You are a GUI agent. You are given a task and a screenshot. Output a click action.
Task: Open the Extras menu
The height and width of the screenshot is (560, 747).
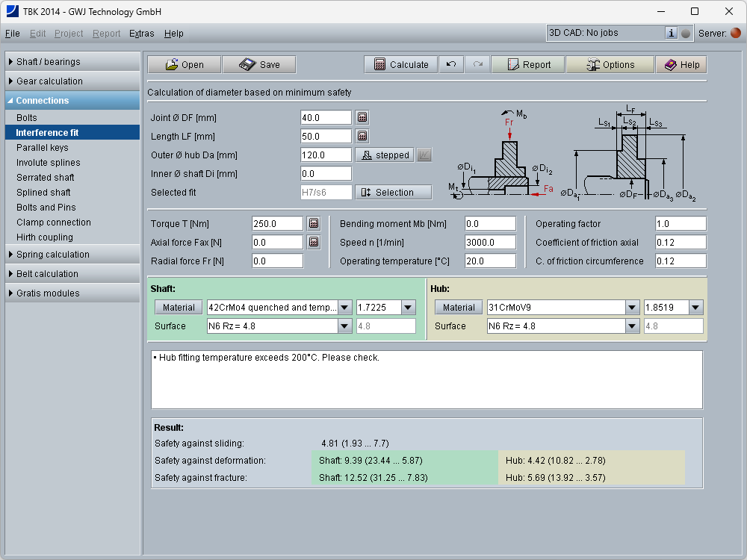pos(141,34)
